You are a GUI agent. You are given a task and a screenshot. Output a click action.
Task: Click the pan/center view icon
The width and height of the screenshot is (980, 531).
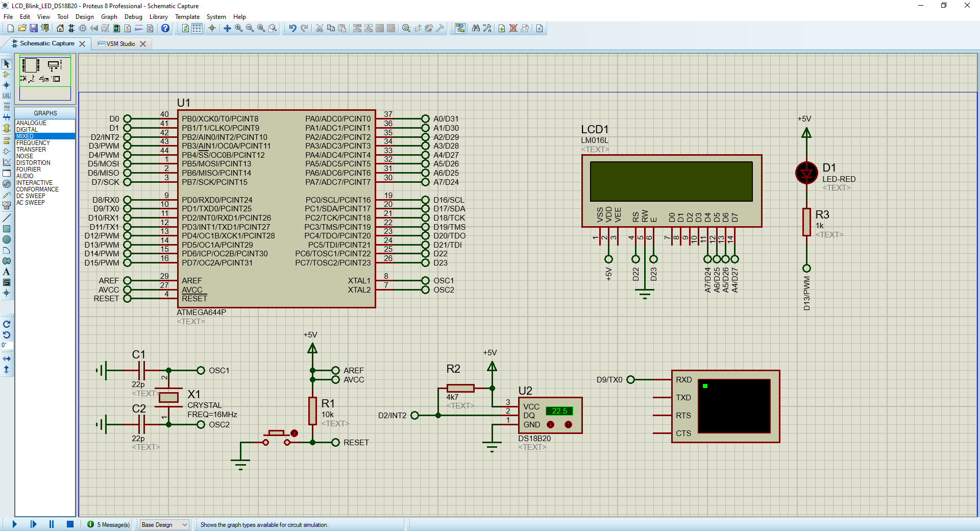click(227, 29)
